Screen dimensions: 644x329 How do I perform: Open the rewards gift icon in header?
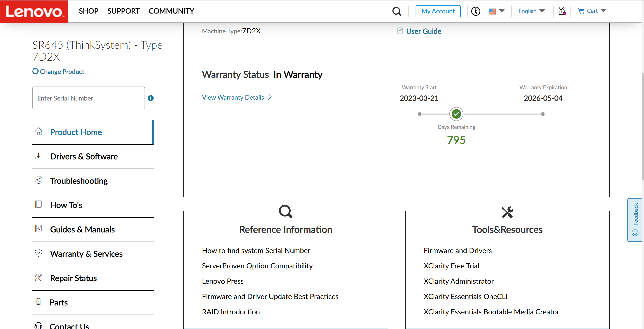click(562, 11)
